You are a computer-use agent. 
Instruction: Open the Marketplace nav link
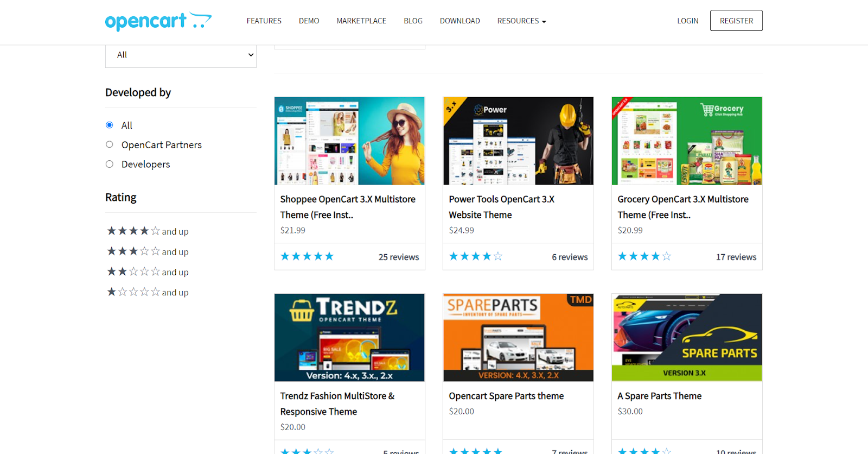361,21
